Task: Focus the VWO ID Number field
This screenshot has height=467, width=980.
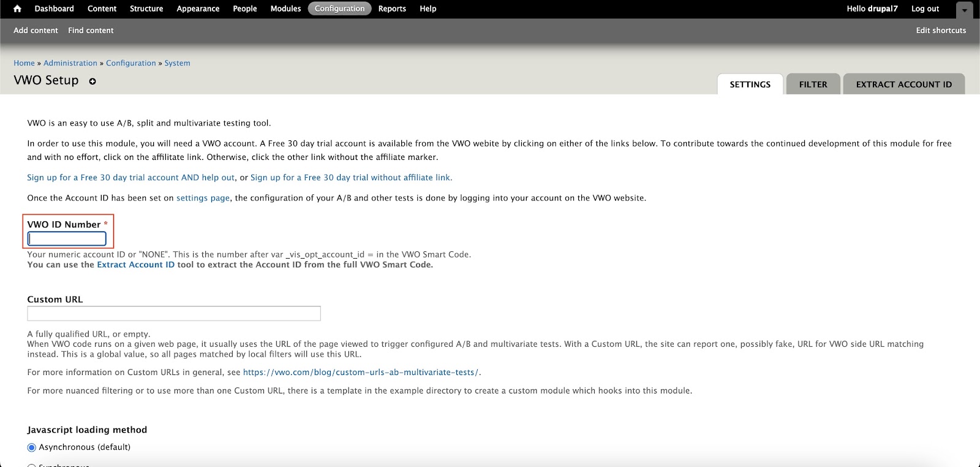Action: [67, 238]
